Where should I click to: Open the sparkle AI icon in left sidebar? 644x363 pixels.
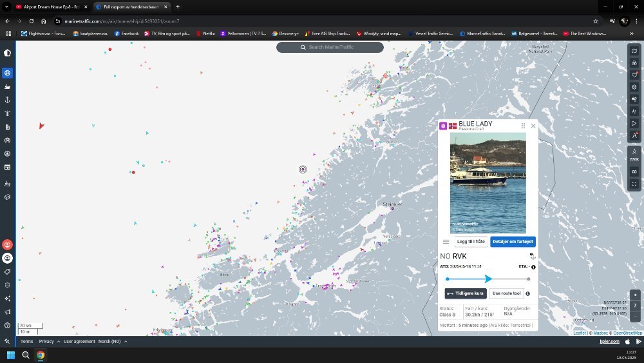click(7, 299)
